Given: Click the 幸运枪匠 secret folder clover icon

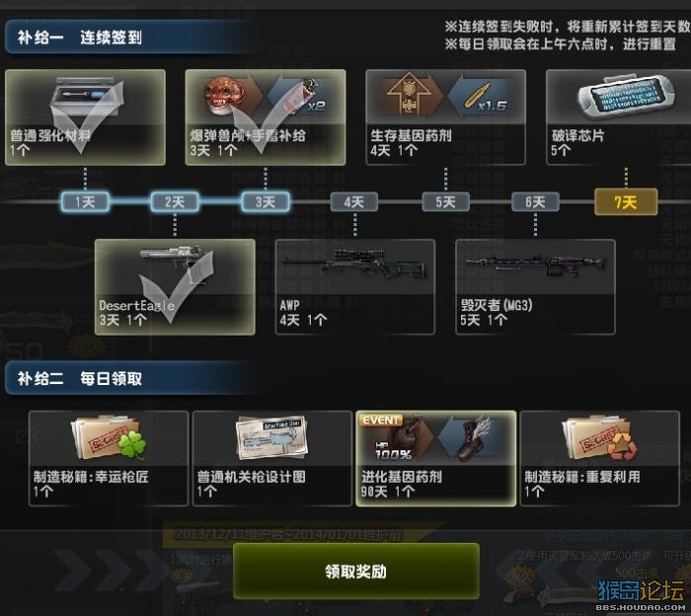Looking at the screenshot, I should tap(109, 438).
